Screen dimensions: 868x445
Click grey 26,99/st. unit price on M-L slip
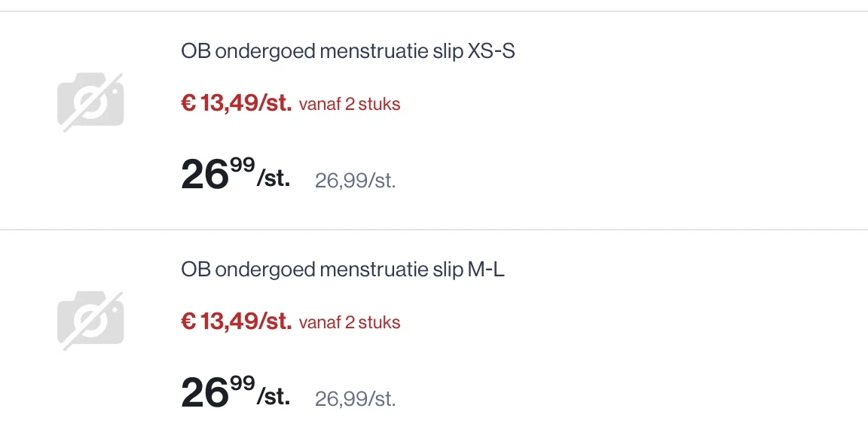point(355,399)
